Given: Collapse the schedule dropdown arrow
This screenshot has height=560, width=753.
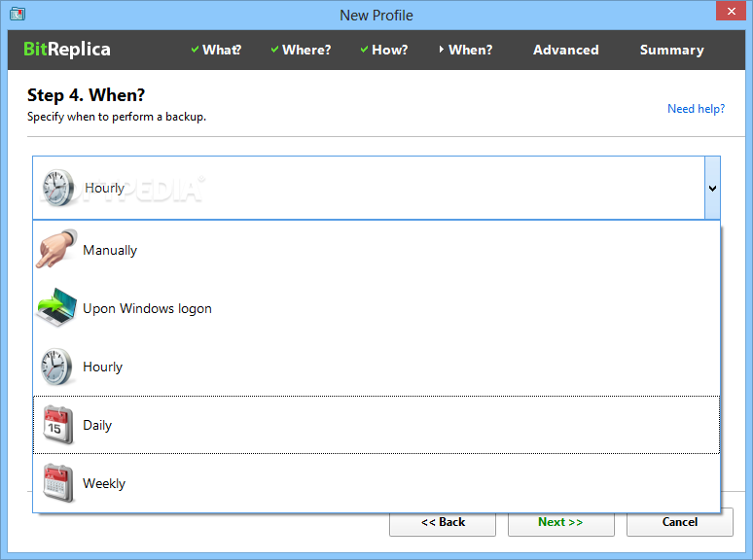Looking at the screenshot, I should pyautogui.click(x=713, y=188).
